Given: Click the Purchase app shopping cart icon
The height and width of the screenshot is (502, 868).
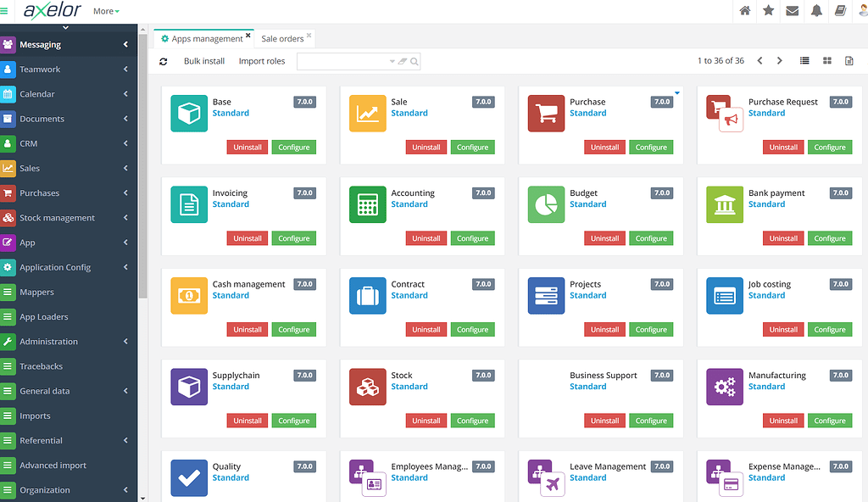Looking at the screenshot, I should tap(546, 113).
